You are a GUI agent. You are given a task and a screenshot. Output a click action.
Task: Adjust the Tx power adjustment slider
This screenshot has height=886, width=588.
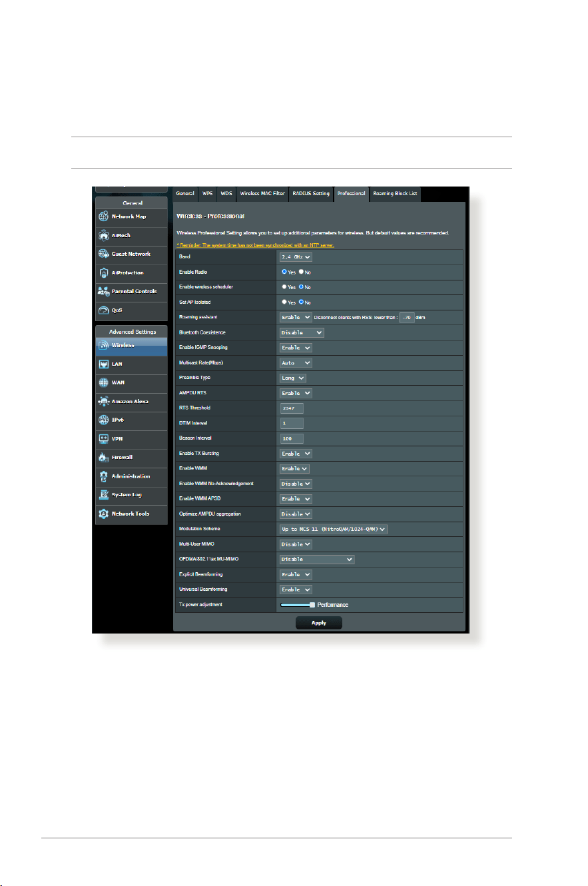point(298,605)
